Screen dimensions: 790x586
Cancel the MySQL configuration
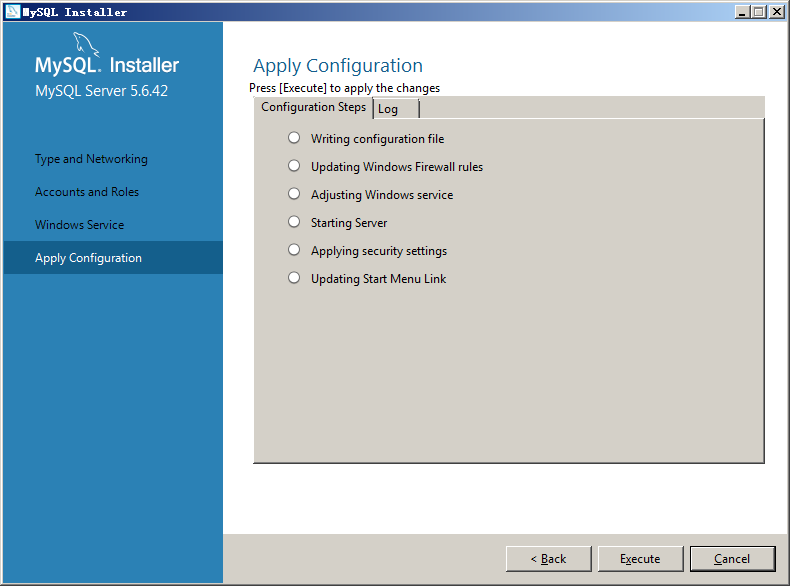pyautogui.click(x=732, y=559)
